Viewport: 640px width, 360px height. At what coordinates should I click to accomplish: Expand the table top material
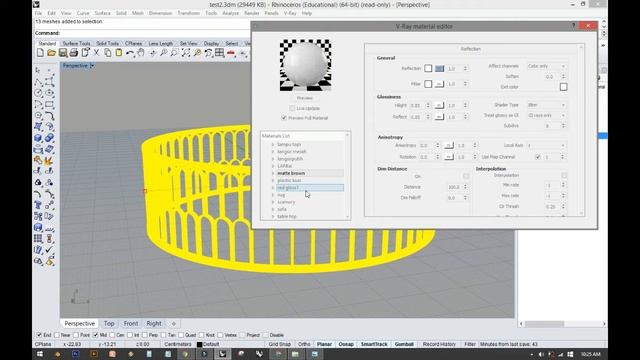tap(273, 216)
